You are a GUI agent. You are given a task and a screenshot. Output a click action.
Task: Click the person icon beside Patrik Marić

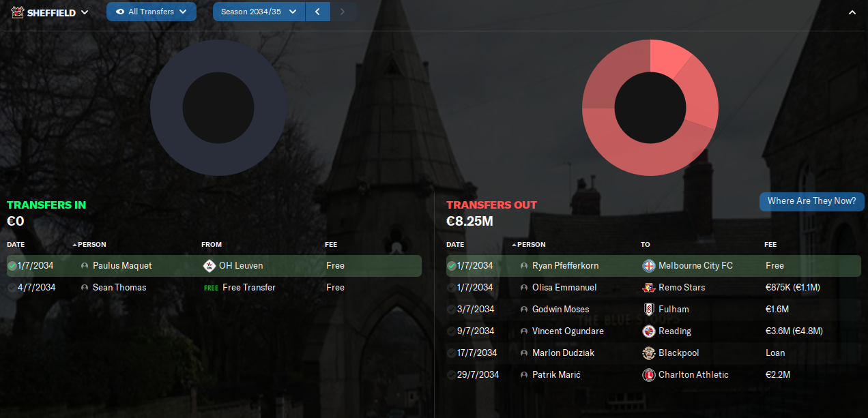(524, 375)
